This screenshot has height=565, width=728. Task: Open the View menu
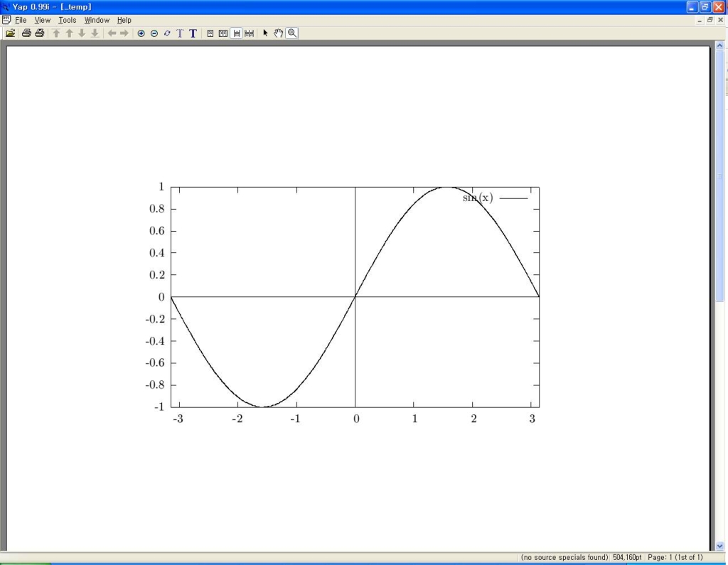click(x=42, y=20)
